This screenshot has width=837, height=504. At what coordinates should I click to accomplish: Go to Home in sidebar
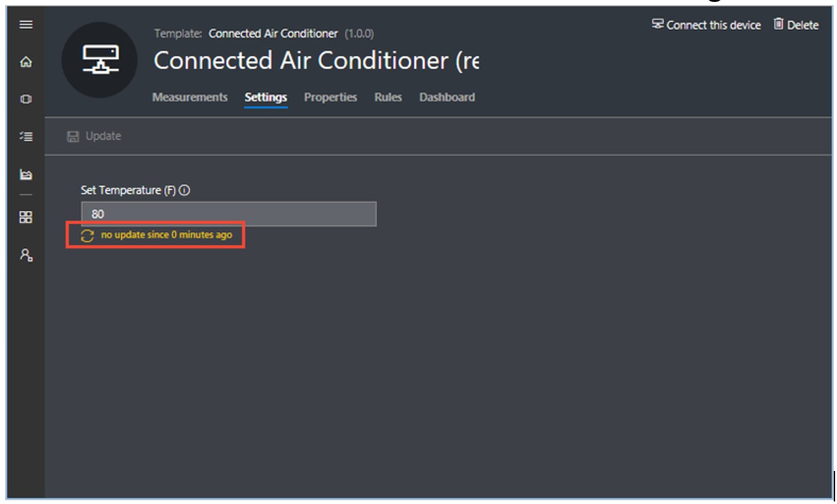pyautogui.click(x=26, y=62)
